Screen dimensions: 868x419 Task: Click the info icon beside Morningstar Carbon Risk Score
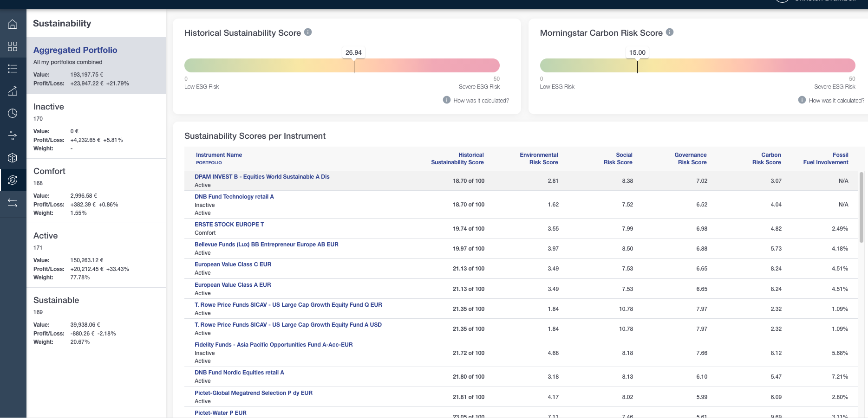(669, 32)
